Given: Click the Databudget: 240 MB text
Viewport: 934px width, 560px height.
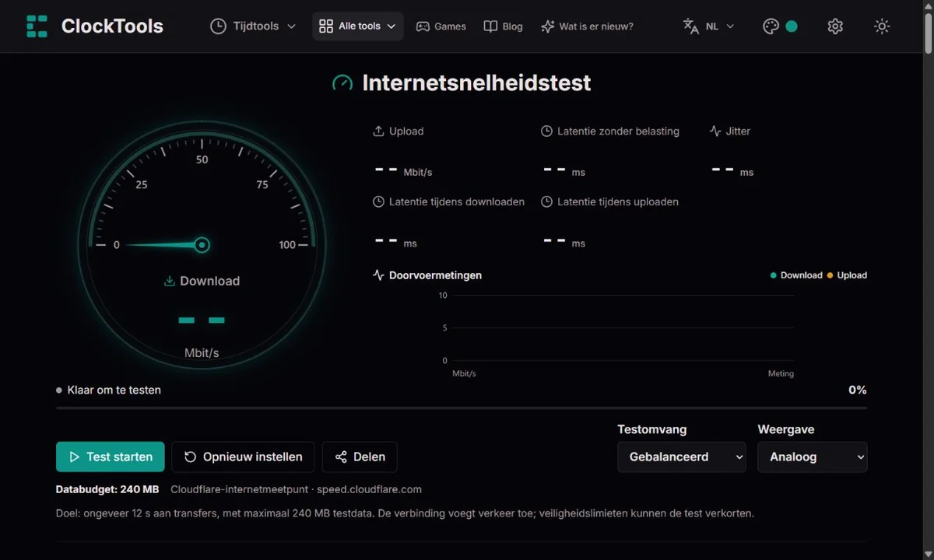Looking at the screenshot, I should coord(107,490).
